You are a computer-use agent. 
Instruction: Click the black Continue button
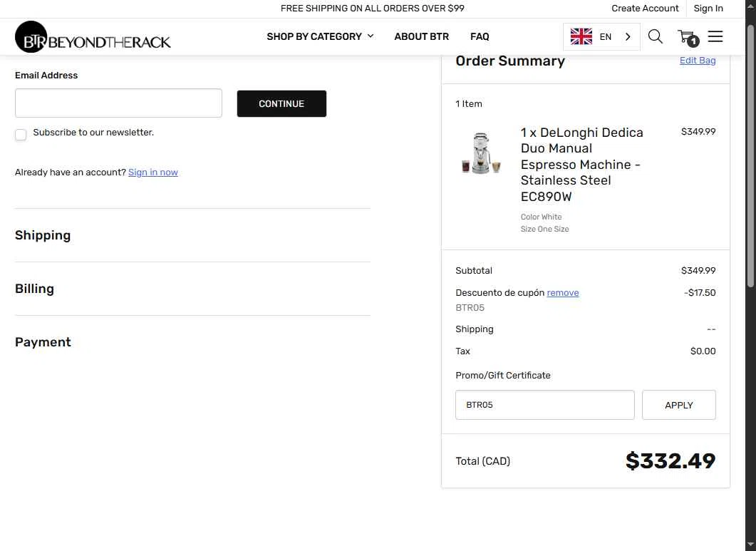[x=281, y=104]
